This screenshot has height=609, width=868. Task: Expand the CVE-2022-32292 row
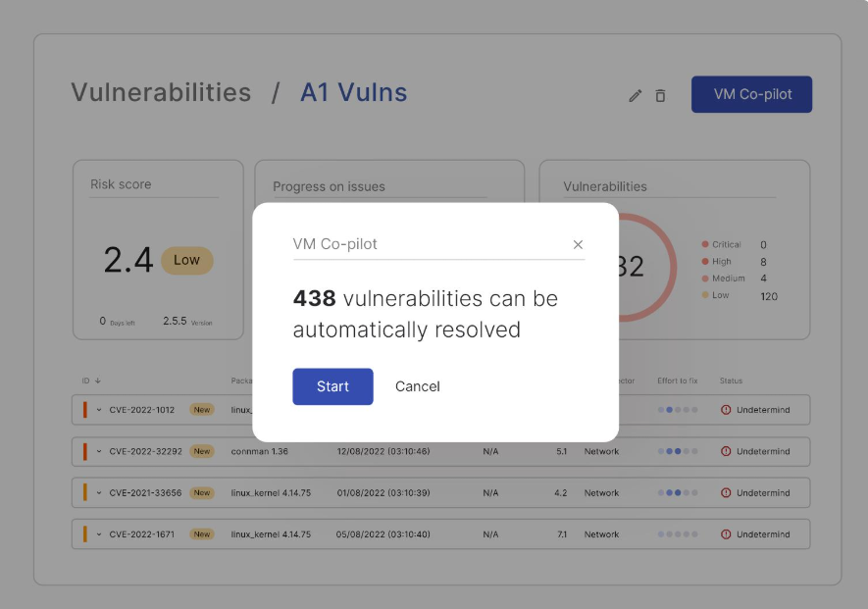click(x=99, y=451)
